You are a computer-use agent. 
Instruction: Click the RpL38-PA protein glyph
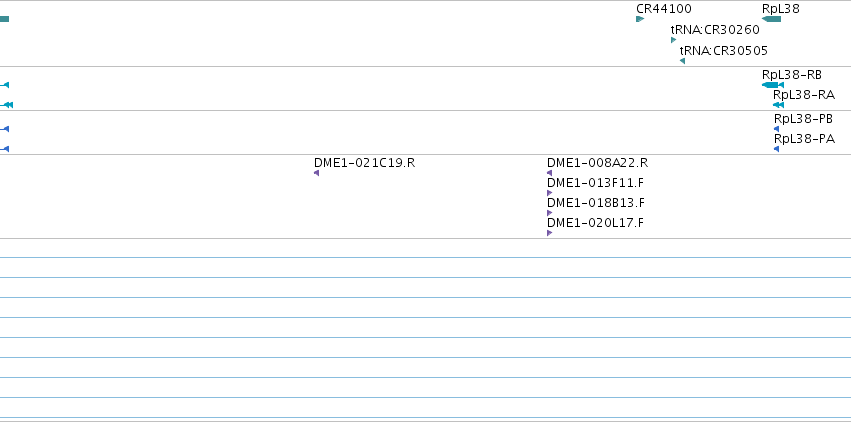coord(777,149)
